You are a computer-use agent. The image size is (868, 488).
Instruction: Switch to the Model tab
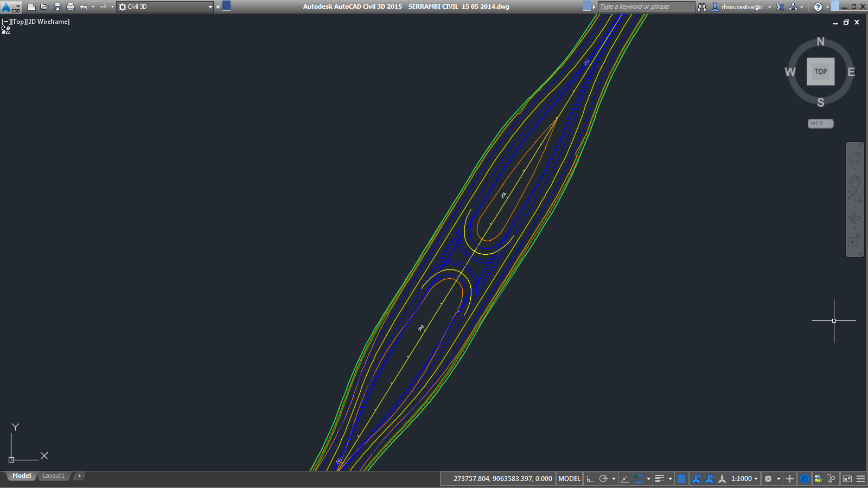(22, 476)
